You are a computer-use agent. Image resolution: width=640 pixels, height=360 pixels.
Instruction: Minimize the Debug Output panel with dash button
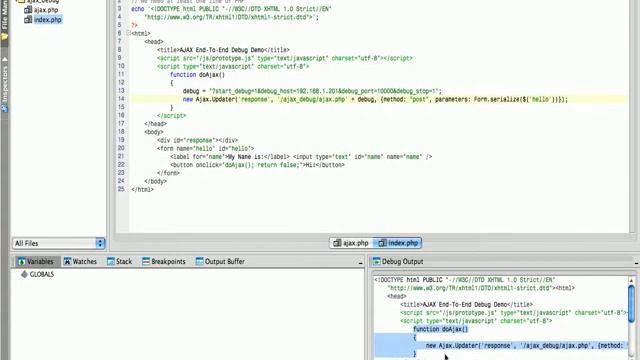pyautogui.click(x=637, y=263)
